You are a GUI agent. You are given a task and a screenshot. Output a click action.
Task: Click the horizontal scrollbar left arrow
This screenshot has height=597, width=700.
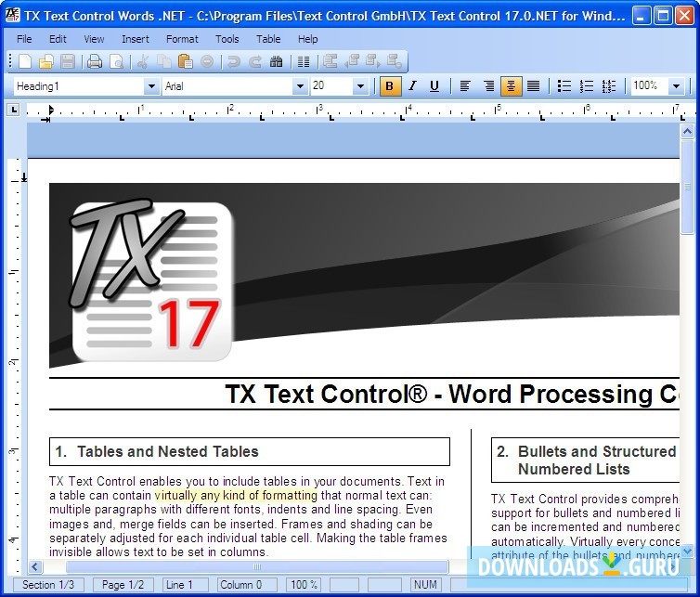(x=35, y=567)
